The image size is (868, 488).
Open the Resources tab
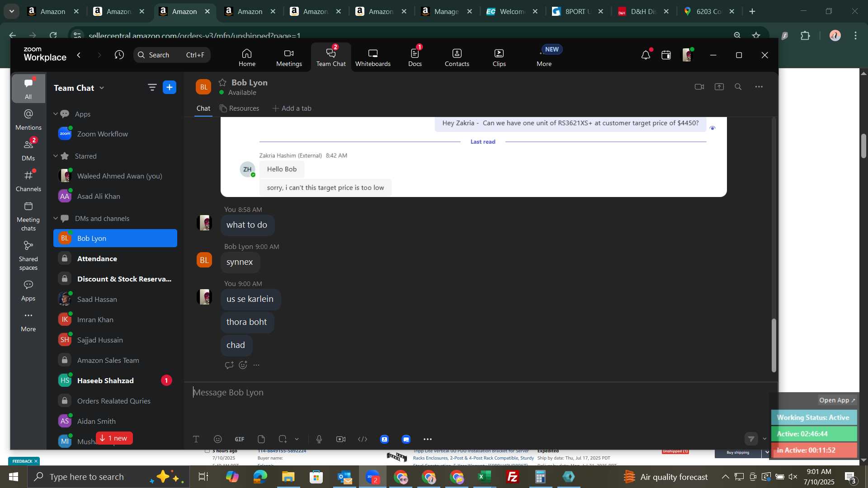[x=240, y=108]
